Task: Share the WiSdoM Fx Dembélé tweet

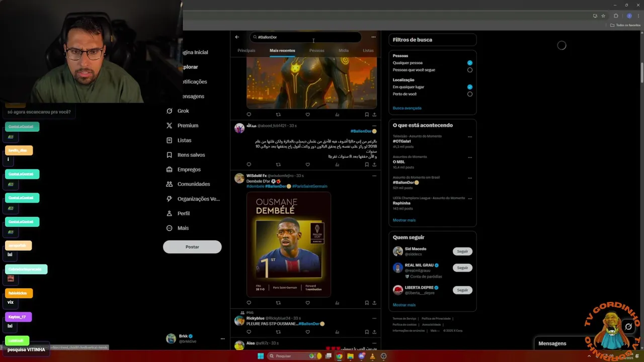Action: [374, 303]
